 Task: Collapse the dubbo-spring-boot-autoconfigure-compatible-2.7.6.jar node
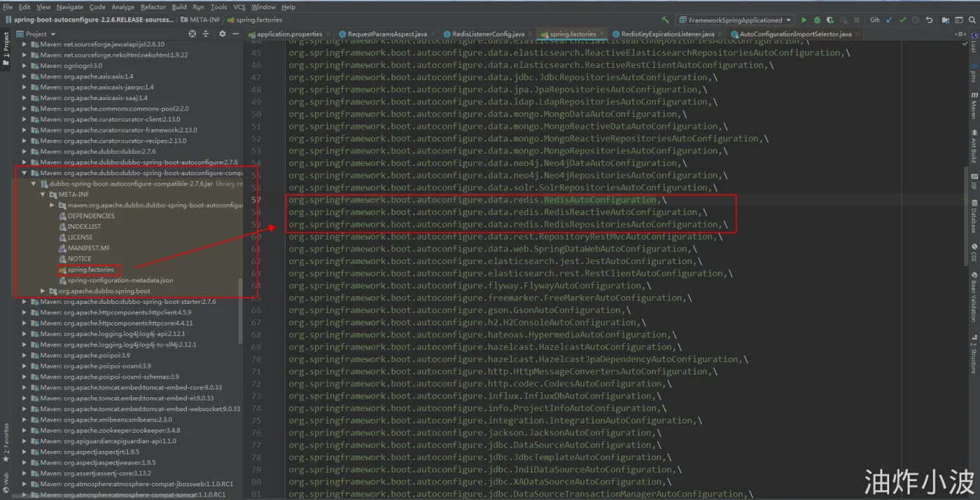[34, 183]
